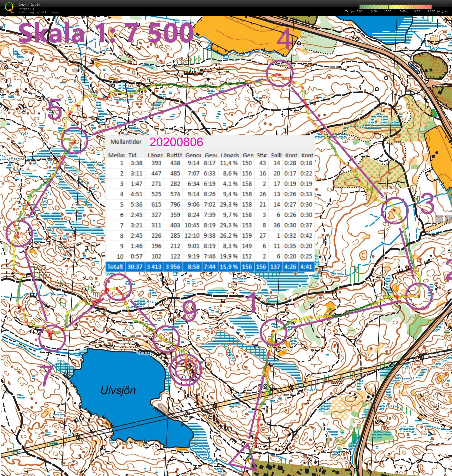Click the control circle numbered 7
Screen dimensions: 452x476
point(52,338)
